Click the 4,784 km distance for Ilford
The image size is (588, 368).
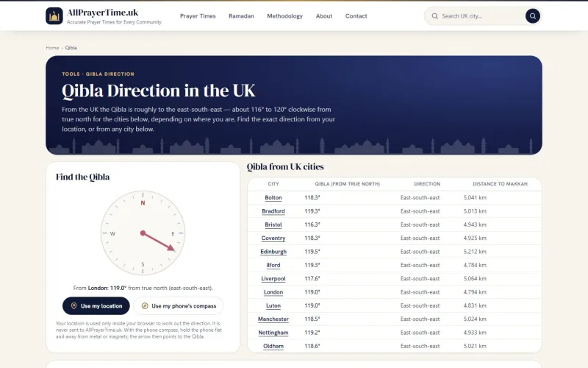coord(475,265)
